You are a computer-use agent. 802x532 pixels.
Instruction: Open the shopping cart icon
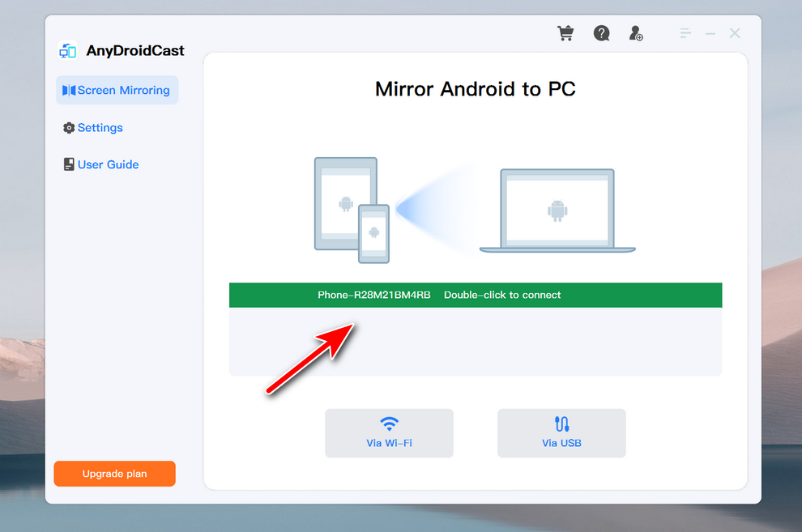click(x=565, y=33)
